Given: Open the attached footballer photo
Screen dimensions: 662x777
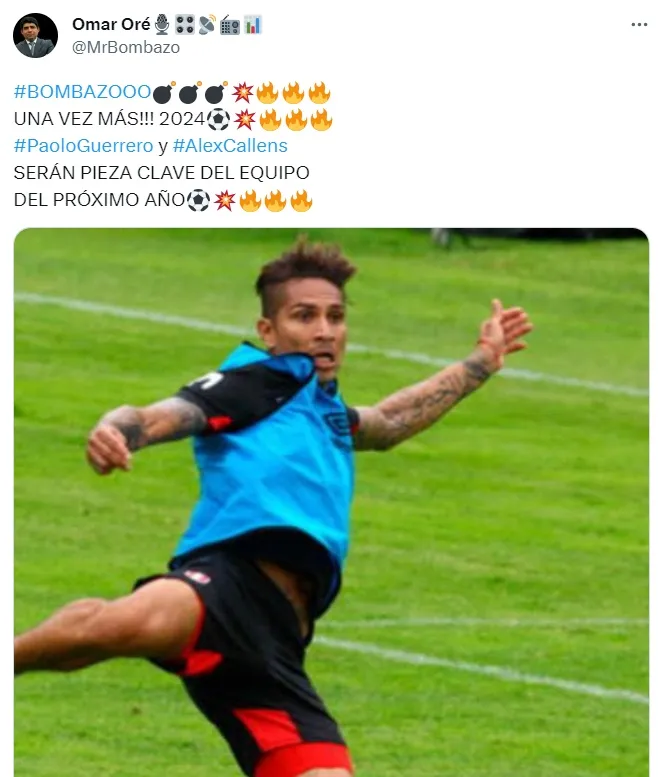Looking at the screenshot, I should tap(331, 502).
